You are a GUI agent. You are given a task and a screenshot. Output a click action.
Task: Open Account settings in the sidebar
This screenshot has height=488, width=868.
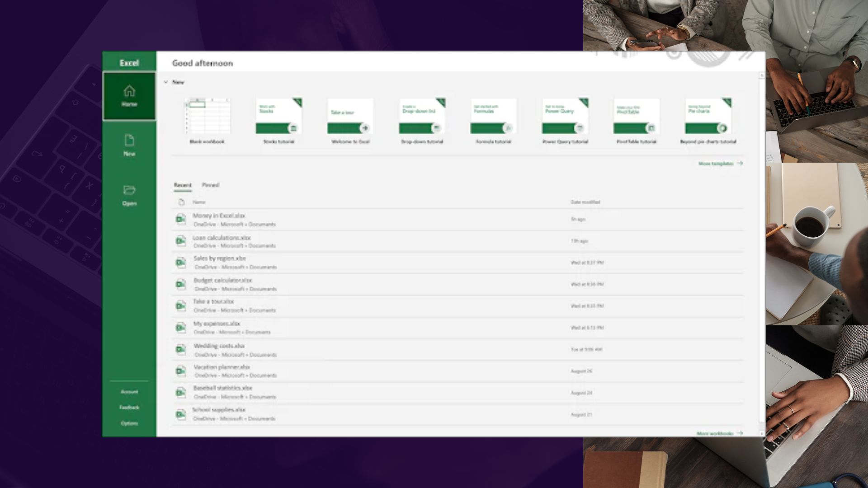129,392
